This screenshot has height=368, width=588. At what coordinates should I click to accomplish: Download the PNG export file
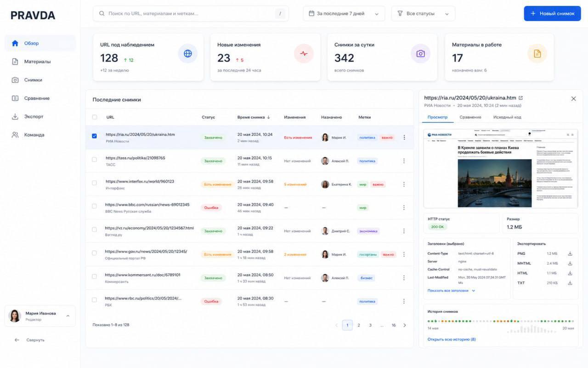point(570,253)
